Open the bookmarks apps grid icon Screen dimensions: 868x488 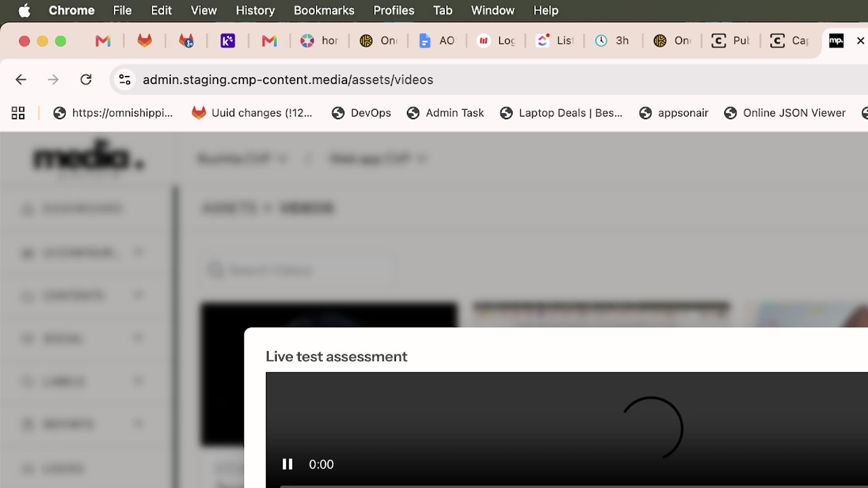tap(18, 113)
